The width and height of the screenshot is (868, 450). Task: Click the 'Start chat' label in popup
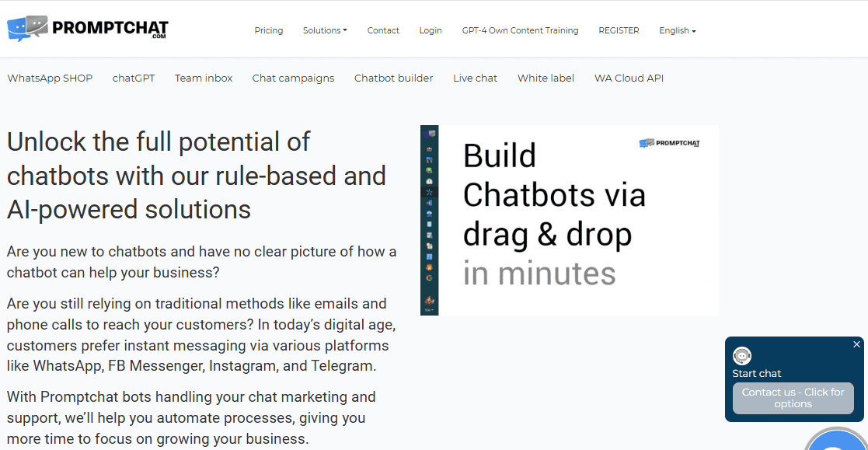coord(756,374)
